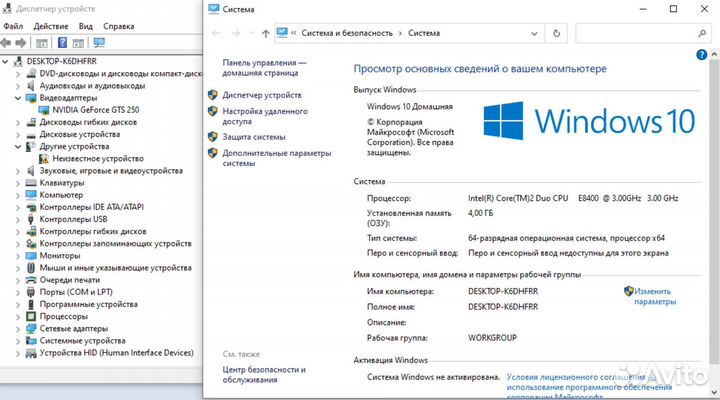This screenshot has height=400, width=720.
Task: Click the Processors category icon
Action: 31,316
